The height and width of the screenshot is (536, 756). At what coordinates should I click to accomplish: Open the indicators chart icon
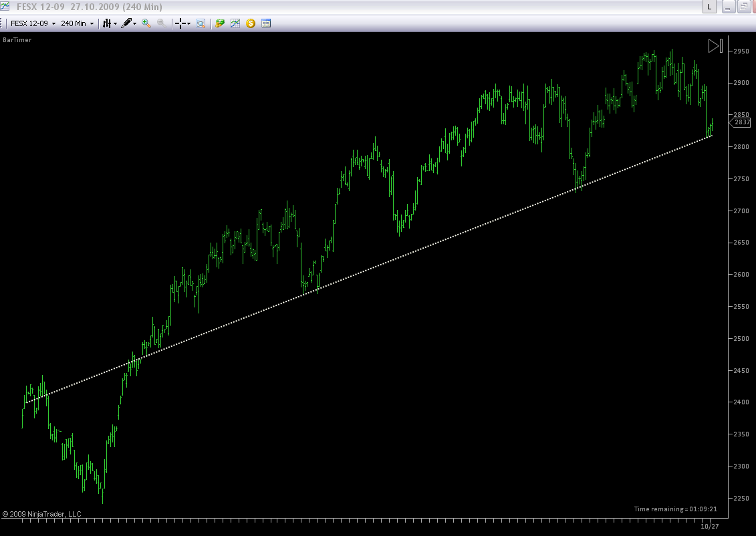point(235,23)
